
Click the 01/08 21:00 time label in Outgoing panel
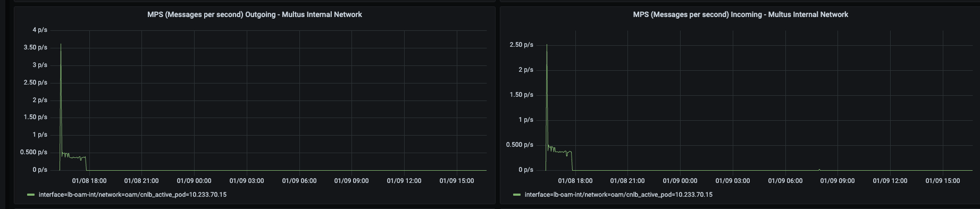point(141,181)
